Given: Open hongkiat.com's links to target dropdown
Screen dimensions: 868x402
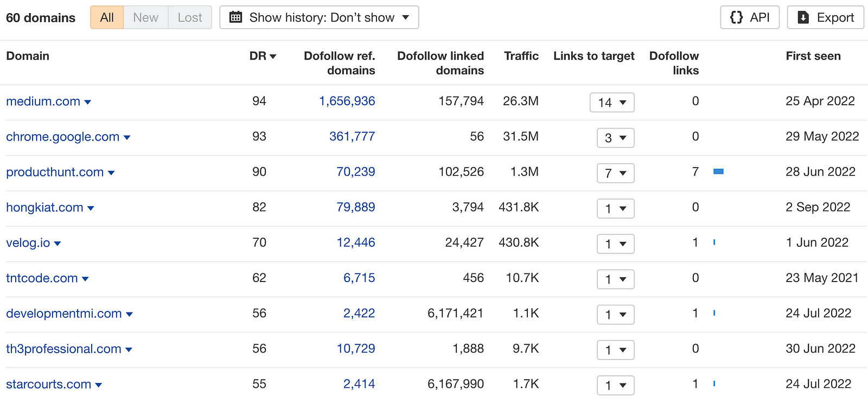Looking at the screenshot, I should [616, 208].
